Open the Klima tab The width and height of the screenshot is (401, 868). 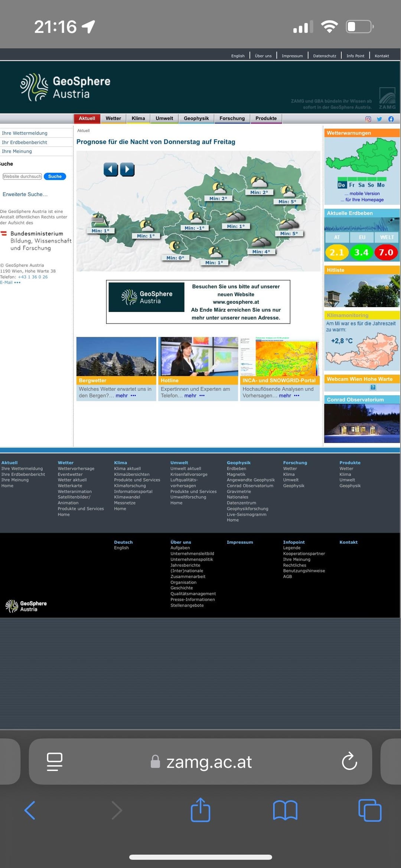click(138, 118)
